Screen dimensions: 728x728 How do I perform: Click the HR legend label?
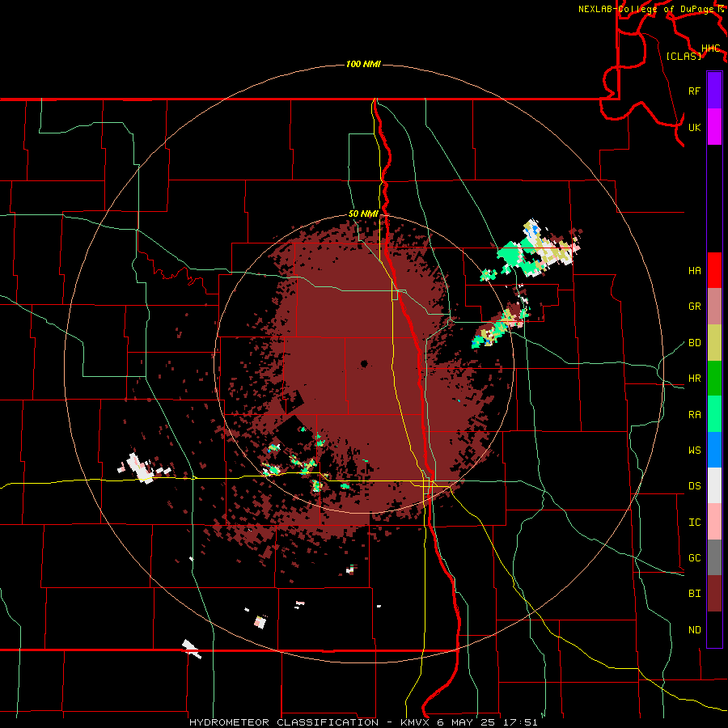[x=694, y=379]
